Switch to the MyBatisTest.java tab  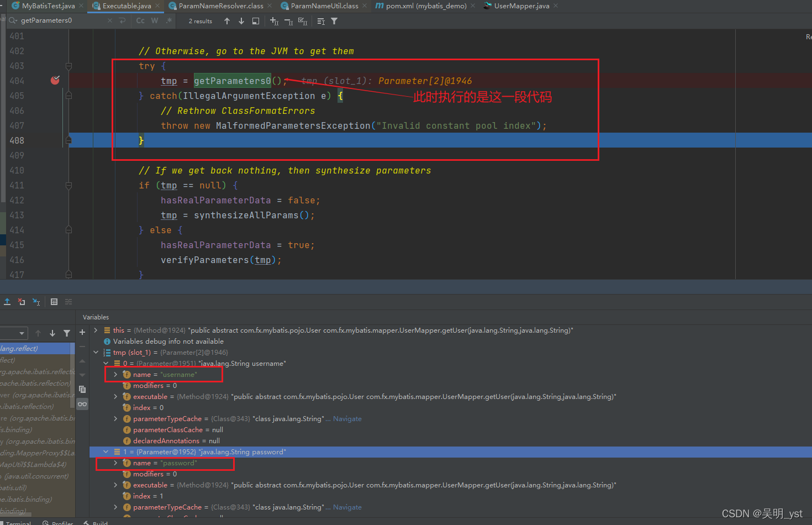48,6
